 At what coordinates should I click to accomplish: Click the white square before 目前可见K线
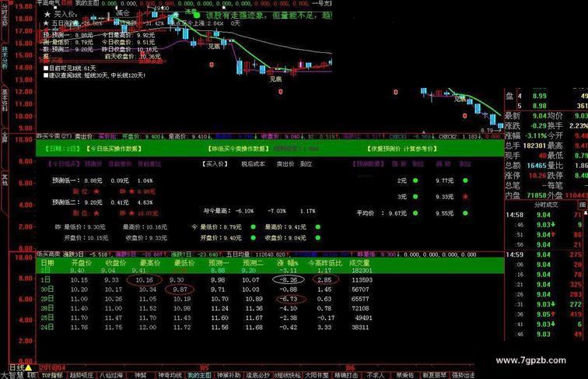[x=46, y=68]
